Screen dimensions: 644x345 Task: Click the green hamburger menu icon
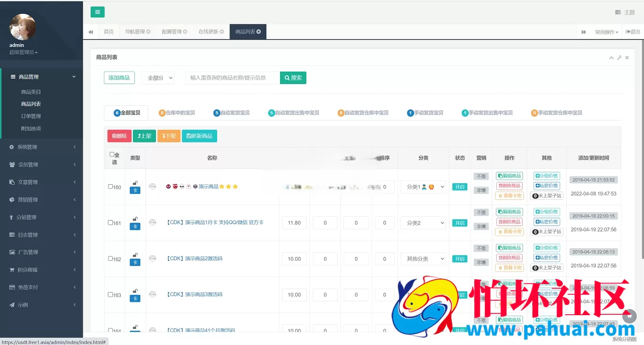click(x=97, y=12)
